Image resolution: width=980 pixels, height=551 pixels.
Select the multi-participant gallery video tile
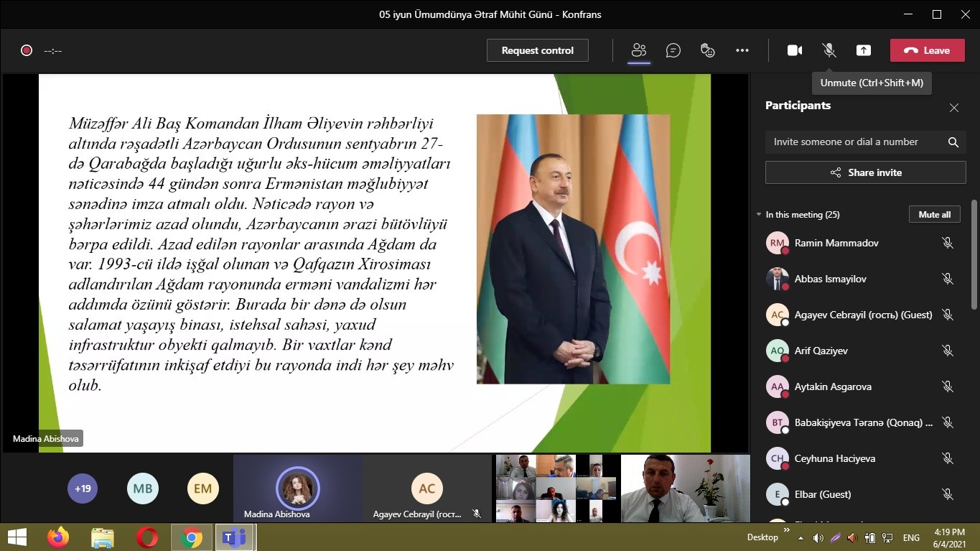557,489
